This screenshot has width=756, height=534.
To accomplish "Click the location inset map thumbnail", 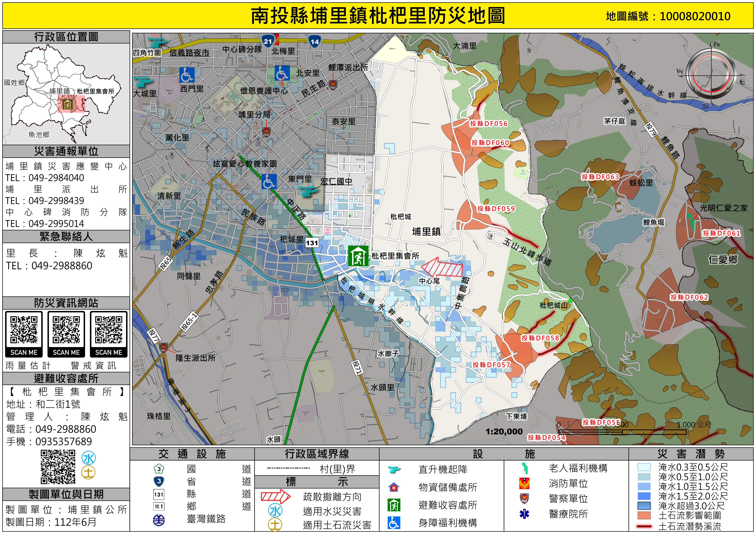I will [x=66, y=94].
